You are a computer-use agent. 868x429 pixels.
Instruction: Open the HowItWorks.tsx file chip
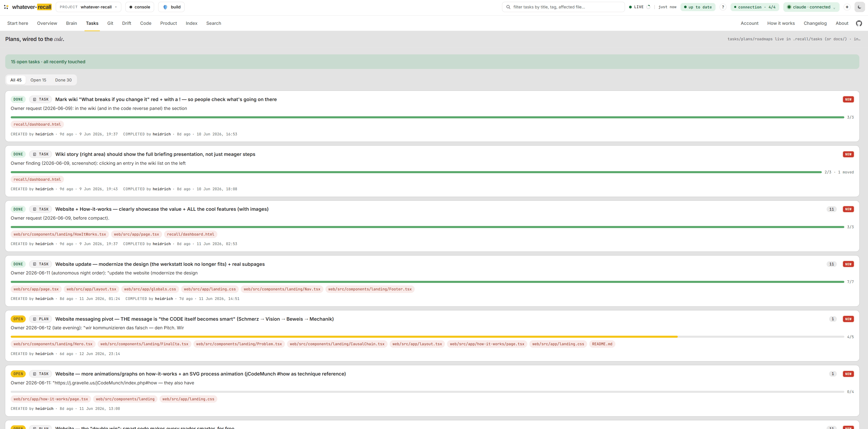coord(60,234)
